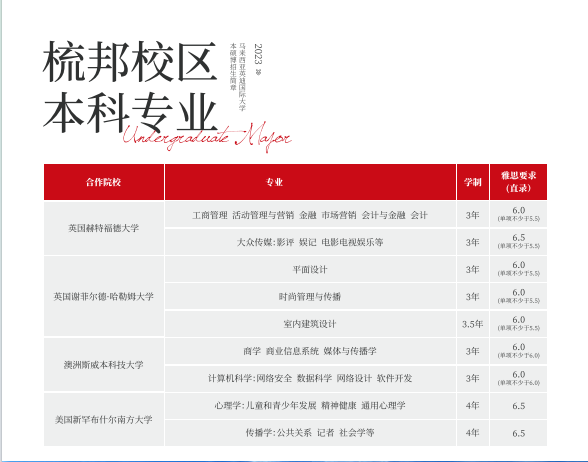Screen dimensions: 588x462
Task: Click 4年 in the 心理学 row
Action: [x=472, y=406]
